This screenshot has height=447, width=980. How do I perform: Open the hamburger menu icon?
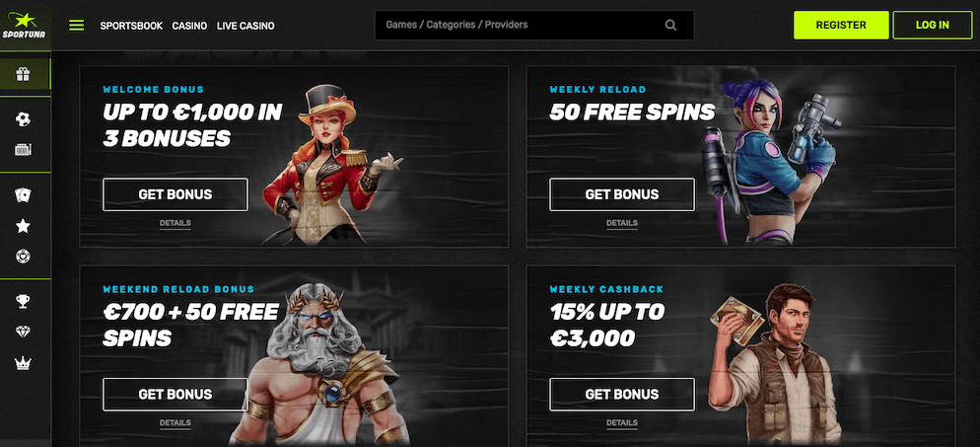76,26
